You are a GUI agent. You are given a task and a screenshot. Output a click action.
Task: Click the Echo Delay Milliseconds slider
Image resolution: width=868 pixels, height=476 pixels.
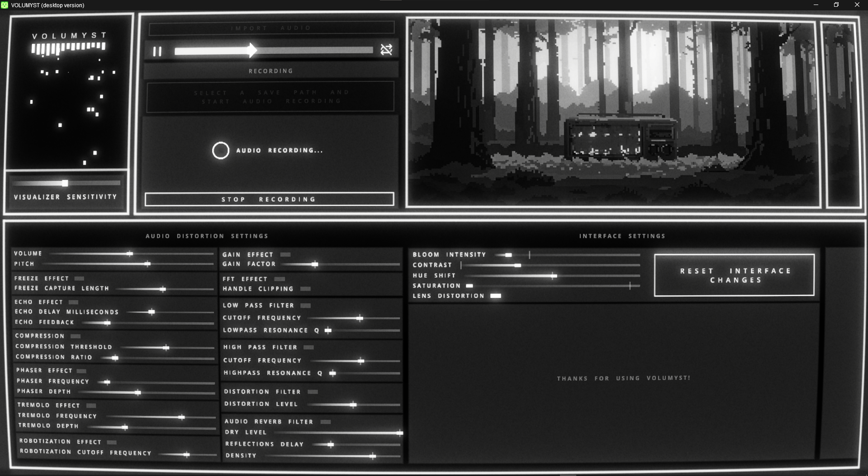[x=170, y=312]
